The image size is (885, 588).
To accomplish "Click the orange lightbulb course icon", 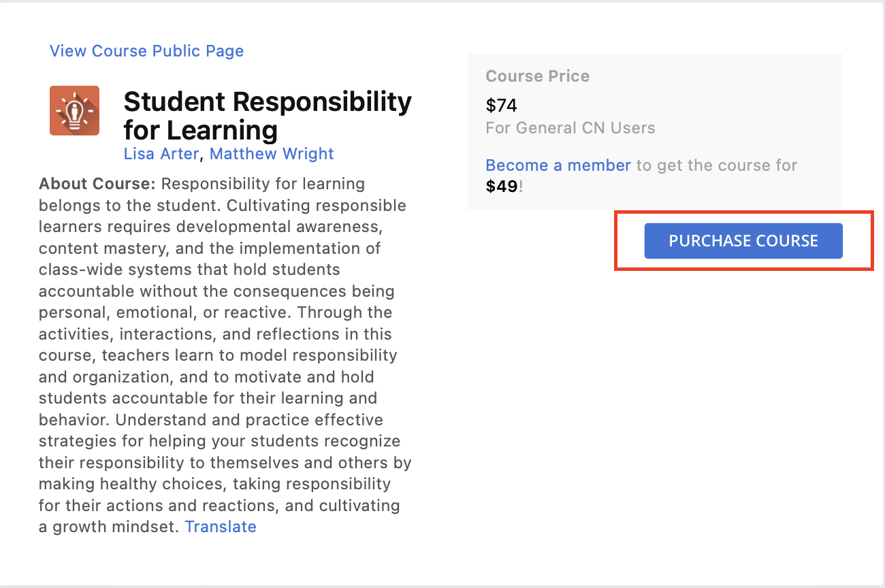I will (x=75, y=111).
